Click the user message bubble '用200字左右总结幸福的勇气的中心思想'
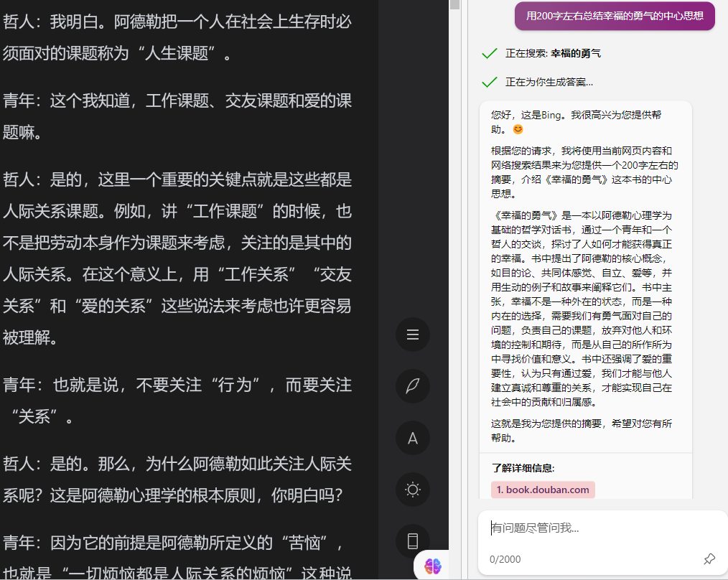 (615, 16)
